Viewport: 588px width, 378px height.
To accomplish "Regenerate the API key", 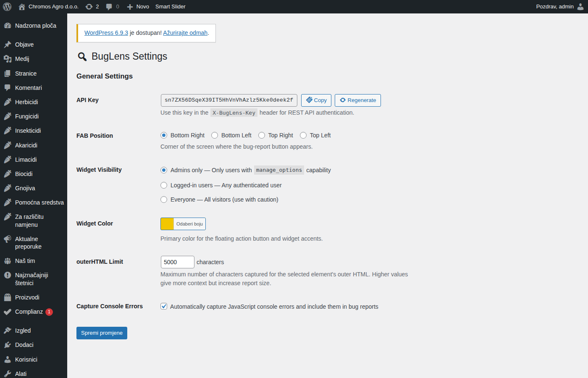I will [x=358, y=100].
